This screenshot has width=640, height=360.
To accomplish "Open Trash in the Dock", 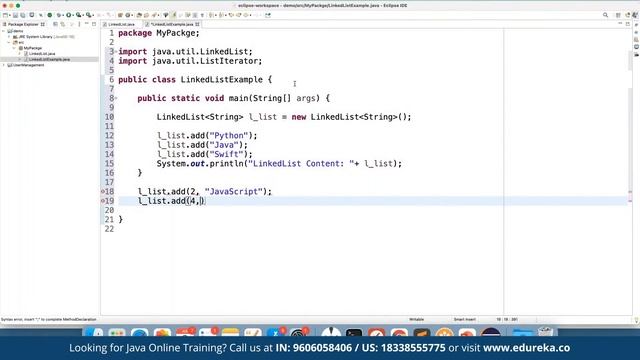I will (x=546, y=332).
